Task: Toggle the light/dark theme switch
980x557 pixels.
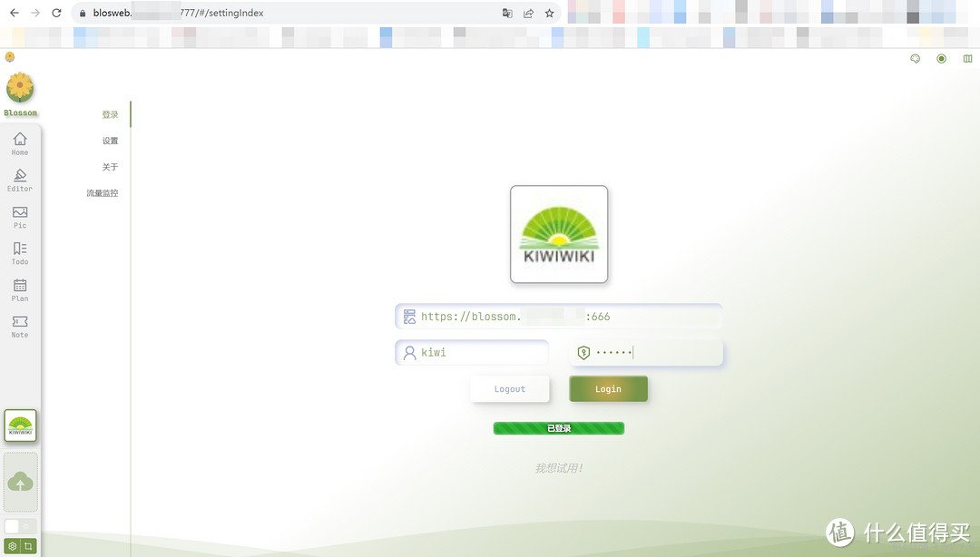Action: pos(20,526)
